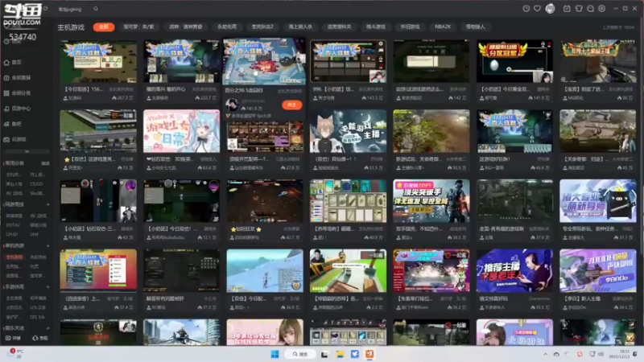Click the orange 关注 follow button
This screenshot has width=644, height=362.
tap(292, 105)
